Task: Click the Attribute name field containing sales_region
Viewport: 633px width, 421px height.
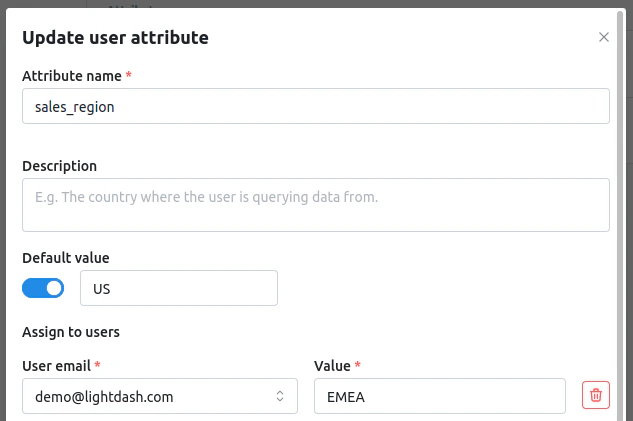Action: point(316,106)
